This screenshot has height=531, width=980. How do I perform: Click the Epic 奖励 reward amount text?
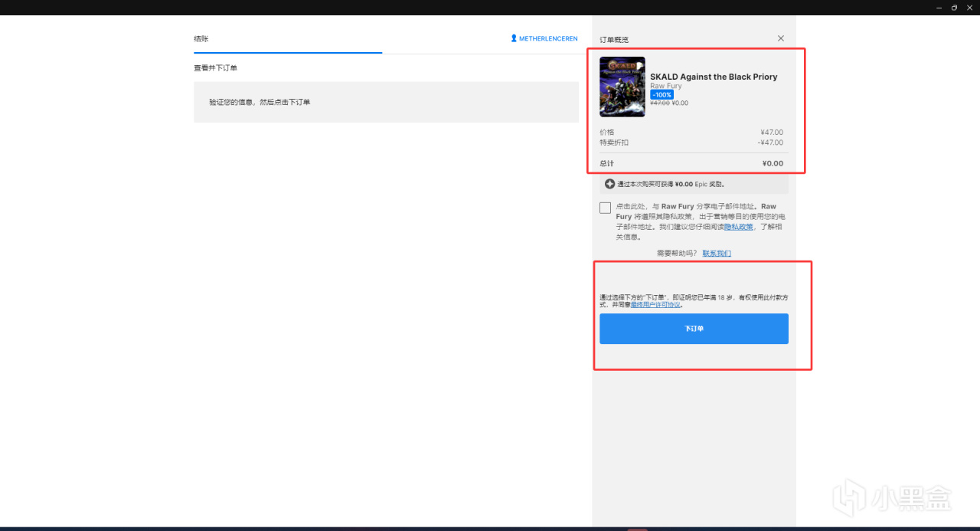[671, 184]
